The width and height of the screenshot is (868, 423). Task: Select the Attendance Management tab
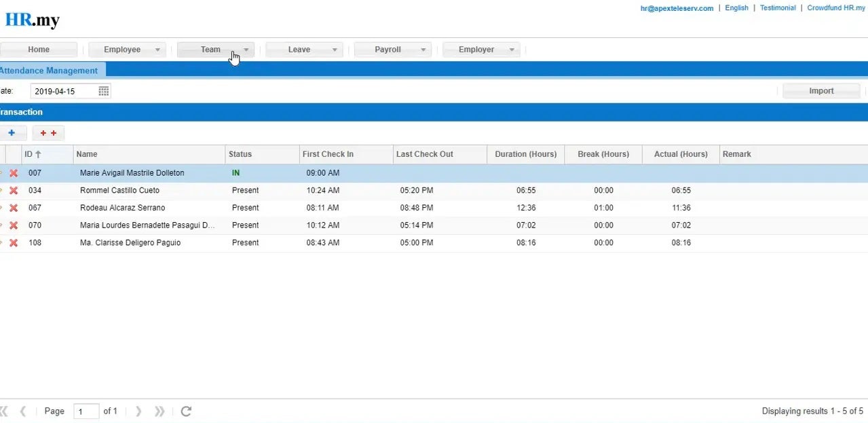48,70
